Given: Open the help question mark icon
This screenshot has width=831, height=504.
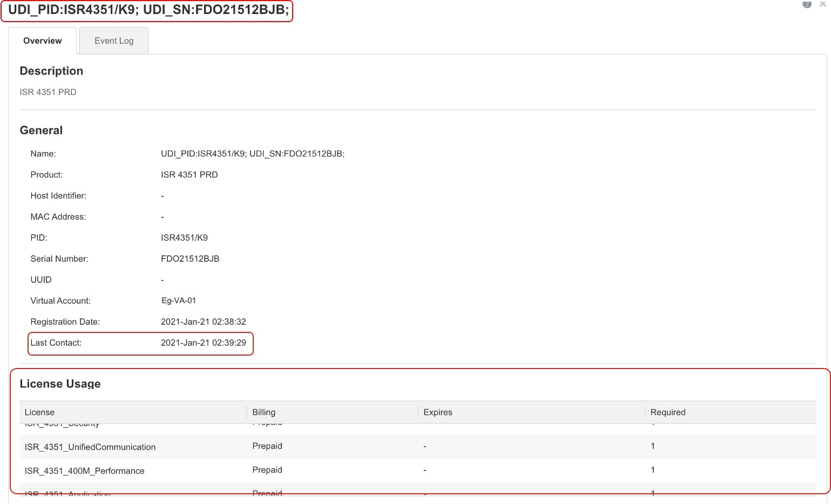Looking at the screenshot, I should coord(807,4).
